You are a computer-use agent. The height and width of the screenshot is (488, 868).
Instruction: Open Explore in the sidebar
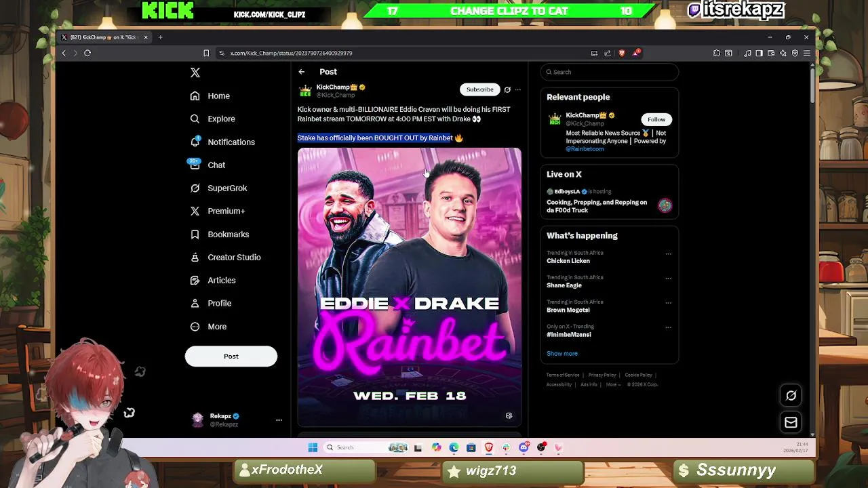tap(212, 119)
